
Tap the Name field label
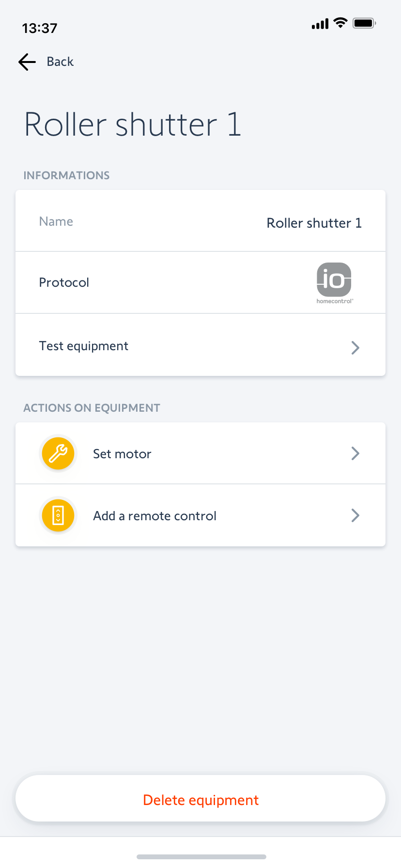56,221
